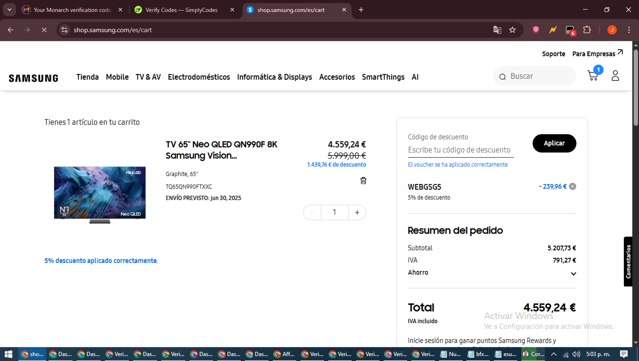Open the Chrome three-dot menu

tap(629, 30)
